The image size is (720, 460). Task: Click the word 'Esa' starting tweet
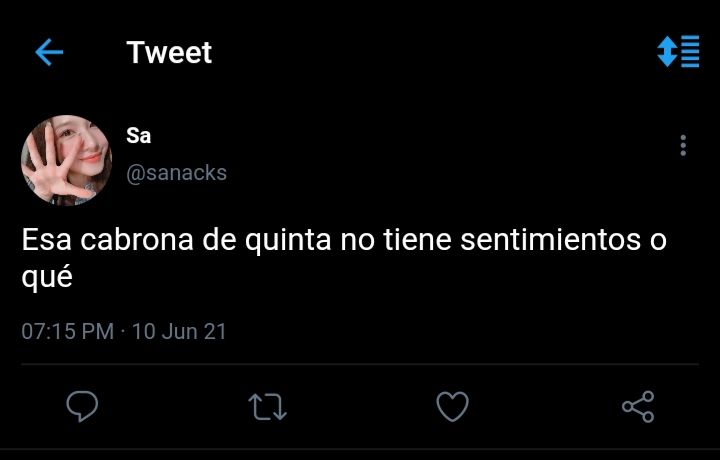[x=47, y=240]
